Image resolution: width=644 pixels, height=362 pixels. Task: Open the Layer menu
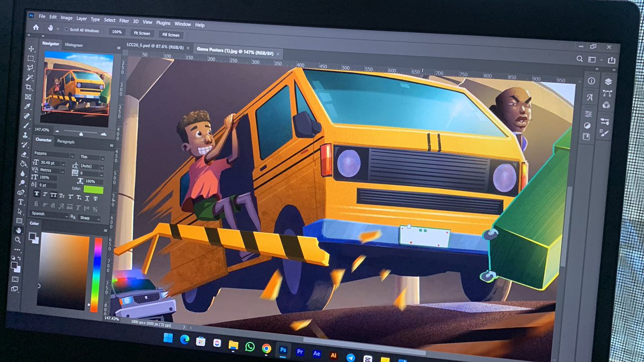(82, 18)
